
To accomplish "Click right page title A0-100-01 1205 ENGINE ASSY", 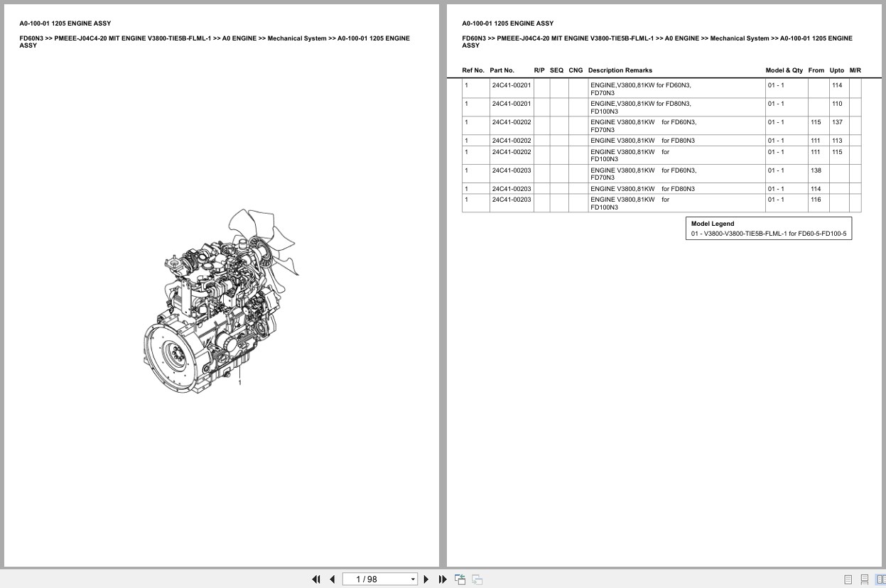I will tap(507, 23).
